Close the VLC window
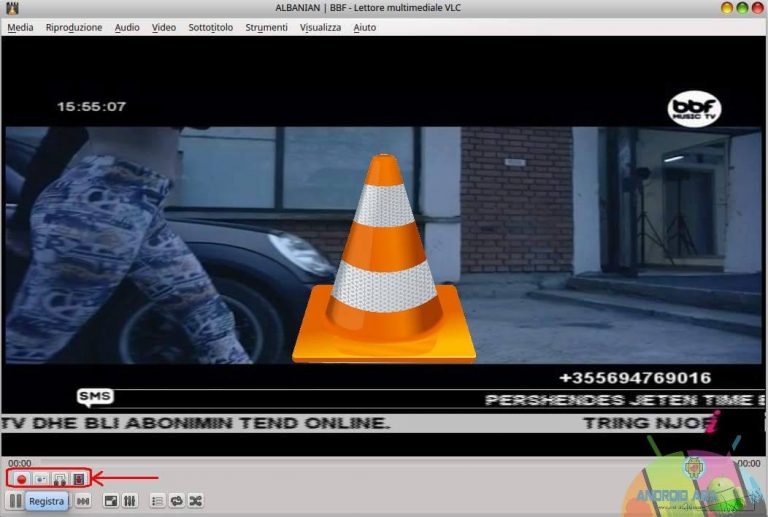The height and width of the screenshot is (517, 768). [x=757, y=7]
